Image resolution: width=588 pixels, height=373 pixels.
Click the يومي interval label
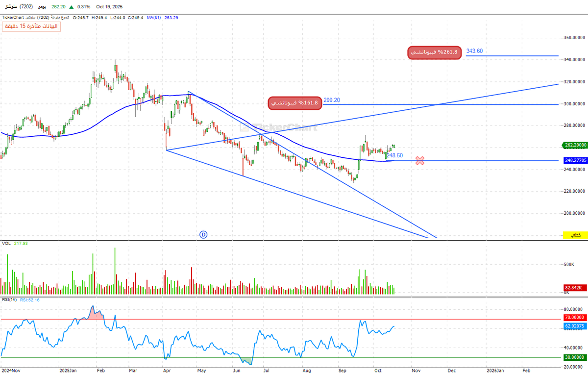(42, 7)
